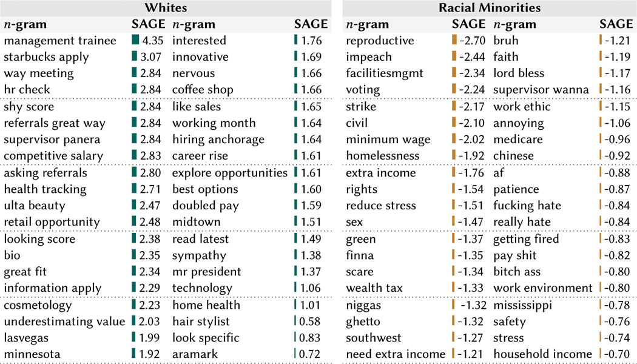
Task: Click the "coffee shop" entry
Action: [x=203, y=90]
